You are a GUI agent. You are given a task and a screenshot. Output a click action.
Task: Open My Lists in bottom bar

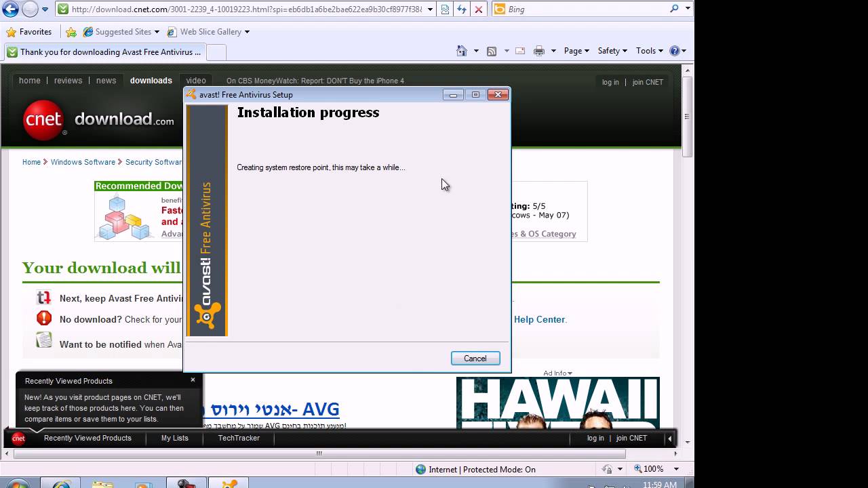click(175, 438)
